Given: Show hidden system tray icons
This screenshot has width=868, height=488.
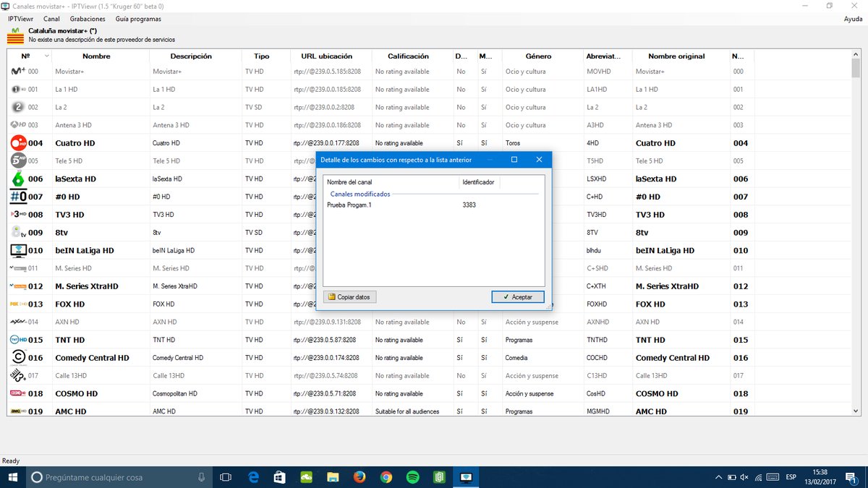Looking at the screenshot, I should click(x=719, y=477).
